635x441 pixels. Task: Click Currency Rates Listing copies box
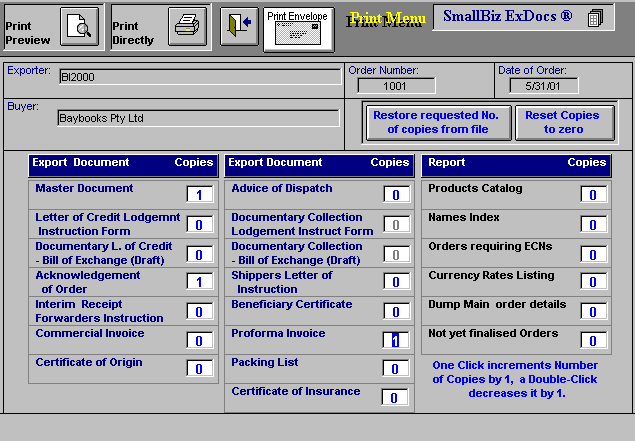[593, 283]
